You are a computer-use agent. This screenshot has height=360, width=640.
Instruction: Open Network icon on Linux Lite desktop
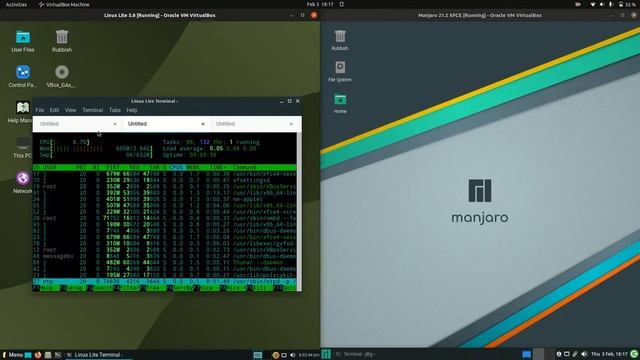point(23,182)
